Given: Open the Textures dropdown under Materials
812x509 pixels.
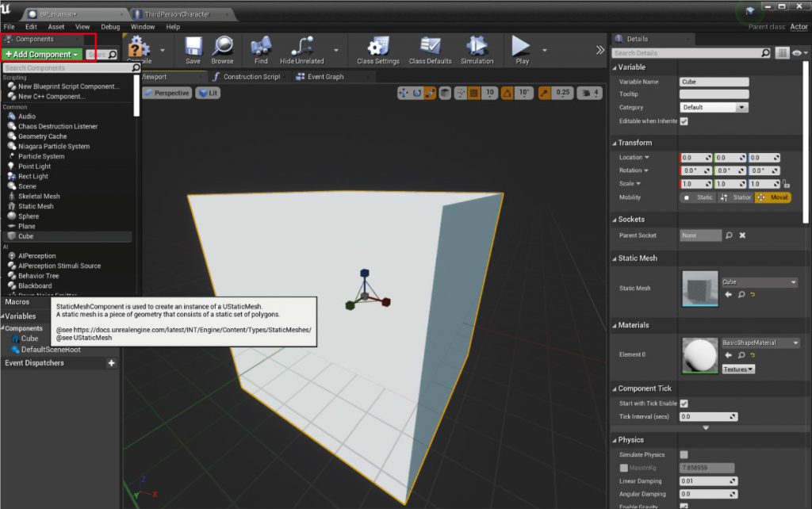Looking at the screenshot, I should pos(738,369).
